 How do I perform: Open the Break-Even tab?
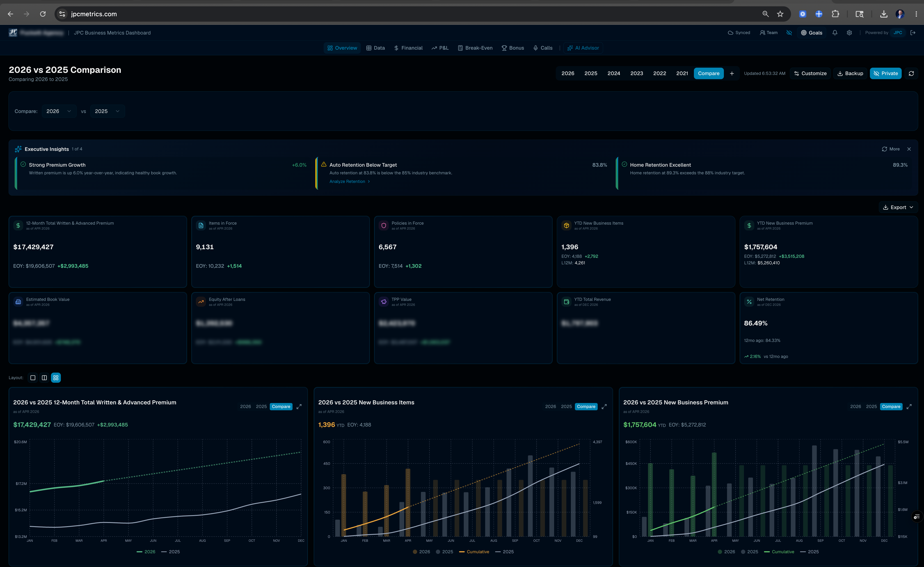pyautogui.click(x=475, y=48)
